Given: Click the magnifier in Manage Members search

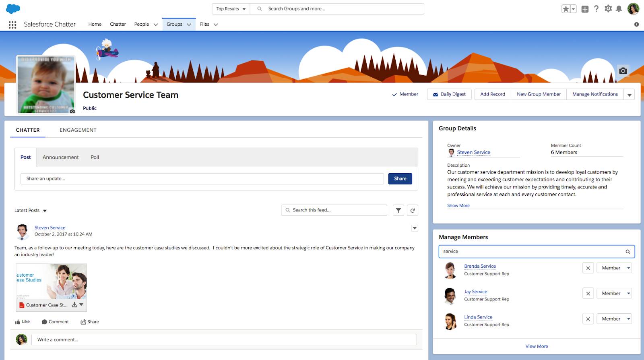Looking at the screenshot, I should (628, 252).
